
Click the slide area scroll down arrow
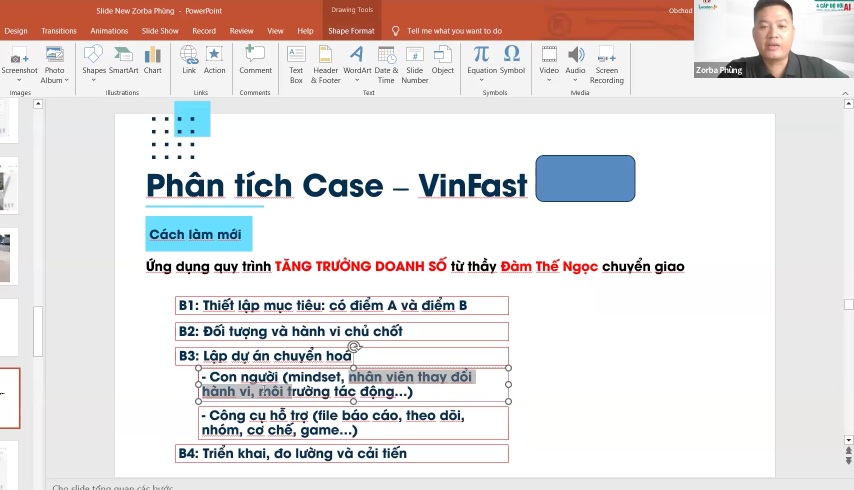[x=849, y=439]
